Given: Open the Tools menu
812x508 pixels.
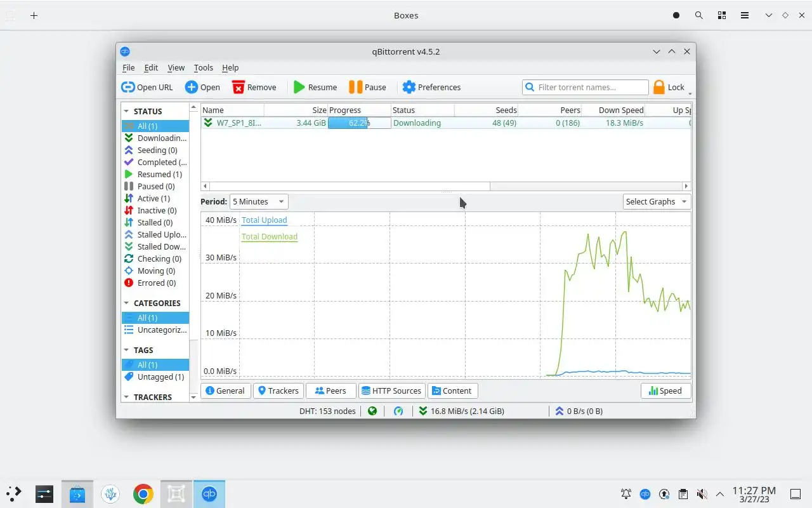Looking at the screenshot, I should [203, 67].
